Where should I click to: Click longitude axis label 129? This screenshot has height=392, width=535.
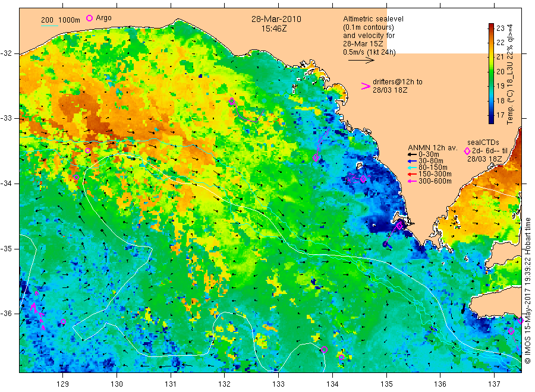click(63, 384)
